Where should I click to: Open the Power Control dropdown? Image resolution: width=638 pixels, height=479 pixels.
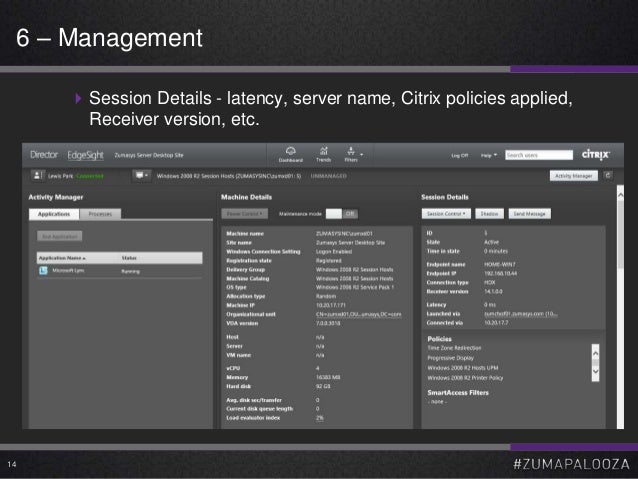click(x=245, y=214)
